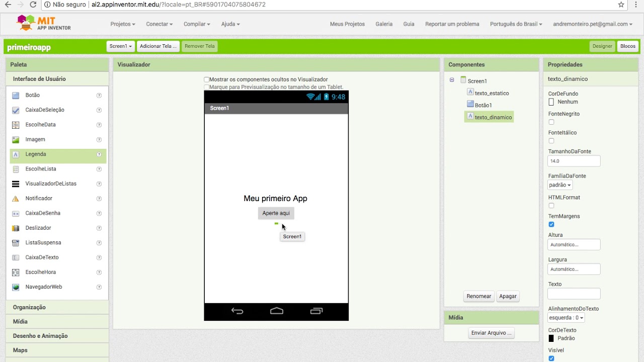
Task: Click Enviar Arquivo upload button
Action: click(x=491, y=333)
